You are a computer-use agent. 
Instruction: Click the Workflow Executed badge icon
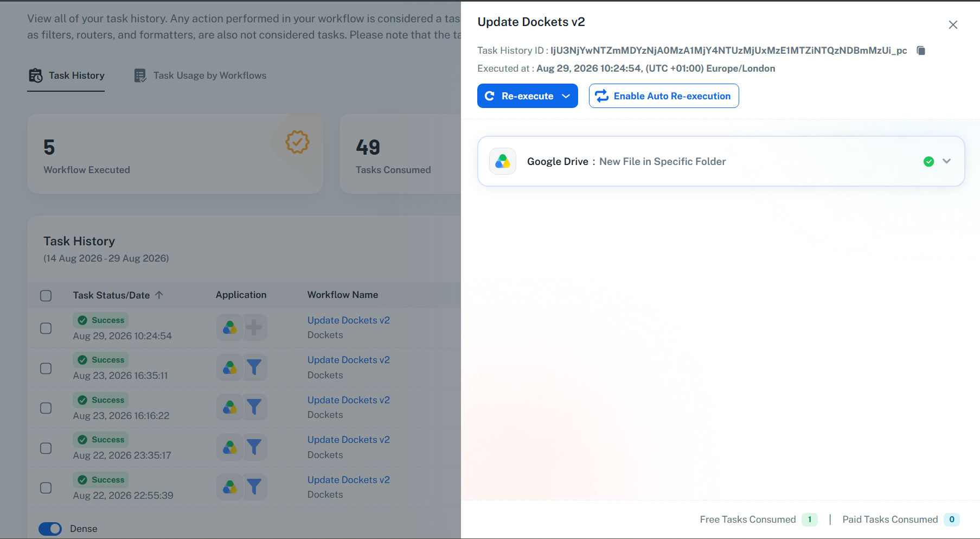[x=297, y=142]
